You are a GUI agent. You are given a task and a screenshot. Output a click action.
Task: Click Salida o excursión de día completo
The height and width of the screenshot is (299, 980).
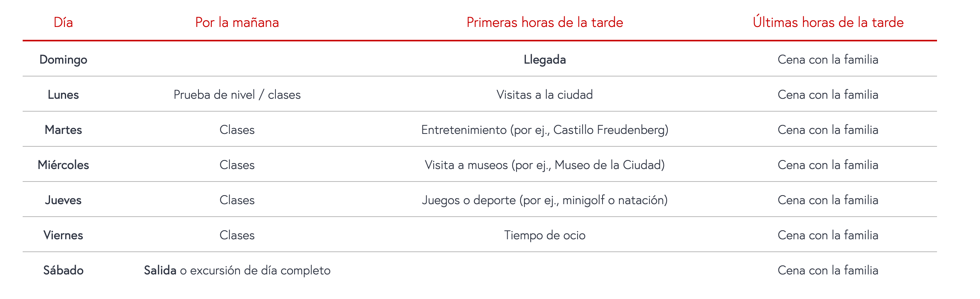237,271
